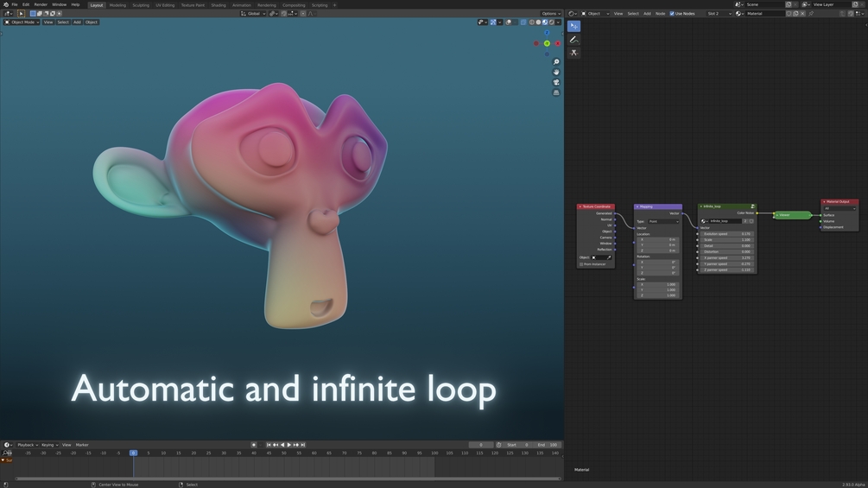Toggle proportional editing in viewport header
Image resolution: width=868 pixels, height=488 pixels.
[303, 13]
